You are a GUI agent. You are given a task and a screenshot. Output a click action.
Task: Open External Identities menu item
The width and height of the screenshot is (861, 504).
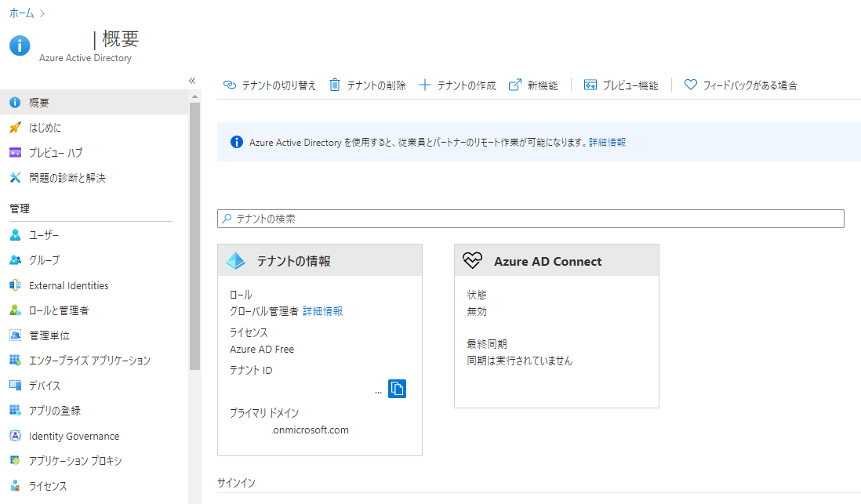click(x=94, y=285)
